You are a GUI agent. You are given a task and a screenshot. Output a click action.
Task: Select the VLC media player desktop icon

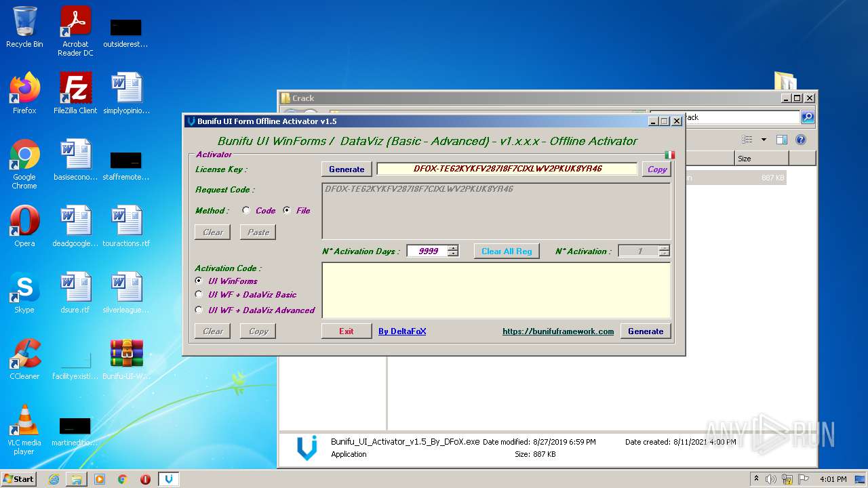(24, 430)
